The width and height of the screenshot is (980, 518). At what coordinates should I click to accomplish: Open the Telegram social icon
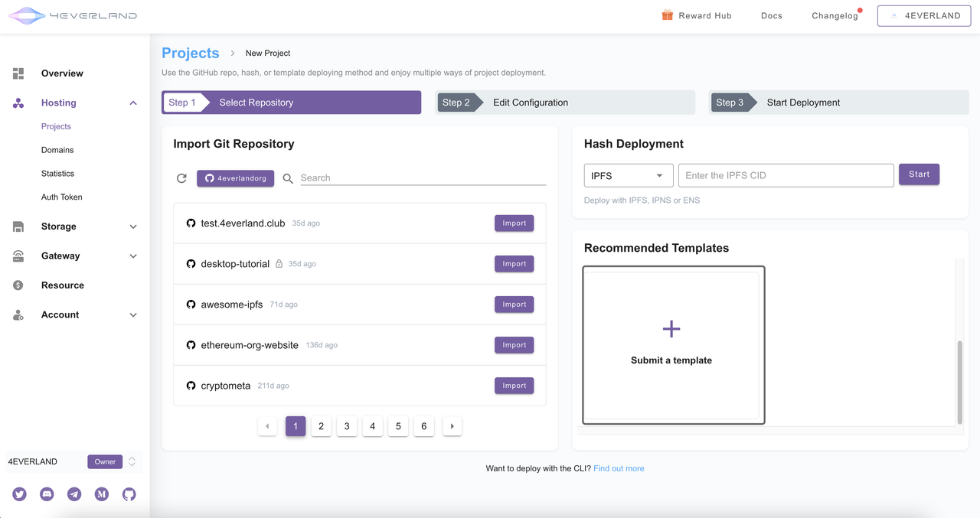point(74,494)
